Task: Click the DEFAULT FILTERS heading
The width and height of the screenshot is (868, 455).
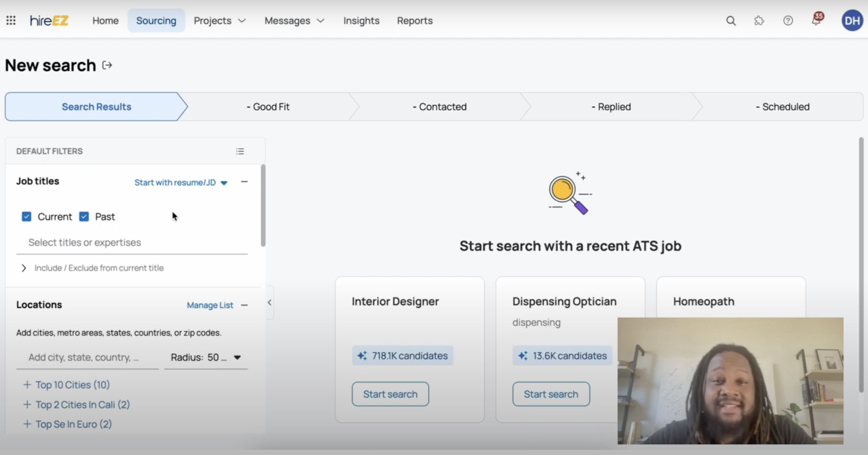Action: 49,151
